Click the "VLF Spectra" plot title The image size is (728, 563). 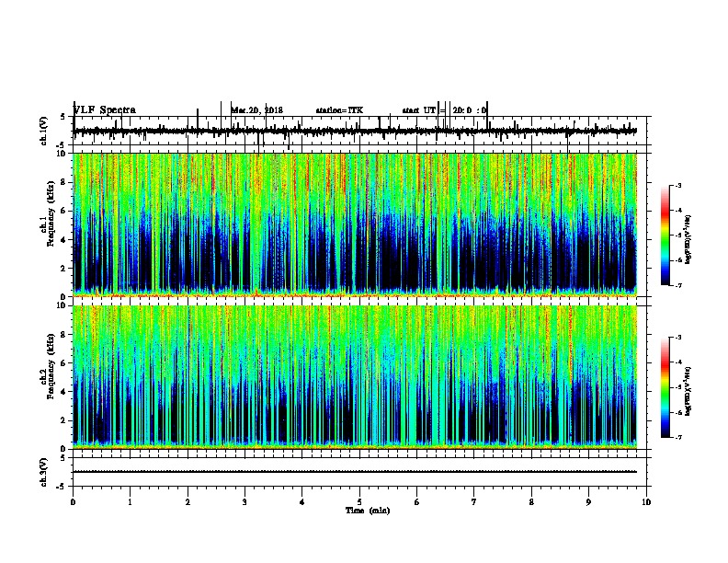(x=105, y=110)
